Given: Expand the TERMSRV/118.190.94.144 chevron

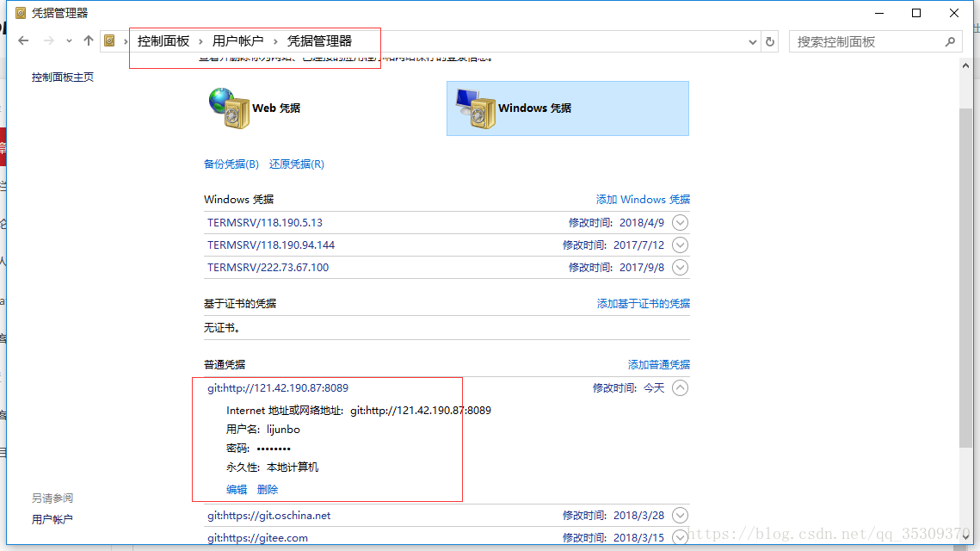Looking at the screenshot, I should tap(680, 245).
